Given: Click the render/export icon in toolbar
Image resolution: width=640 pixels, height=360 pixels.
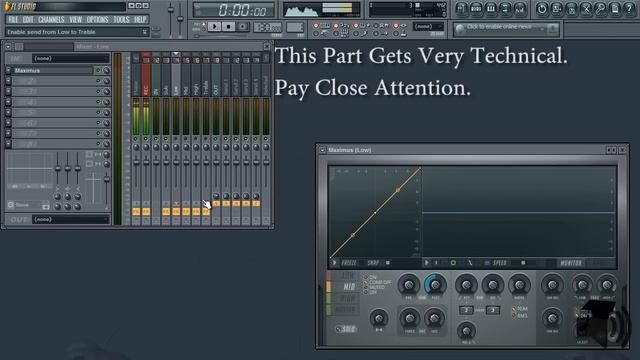Looking at the screenshot, I should click(x=571, y=9).
